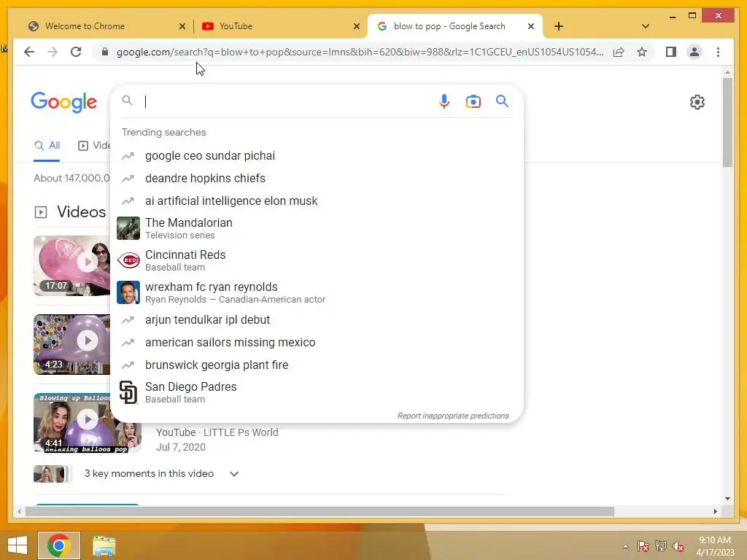
Task: Choose wrexham fc ryan reynolds suggestion
Action: coord(317,292)
